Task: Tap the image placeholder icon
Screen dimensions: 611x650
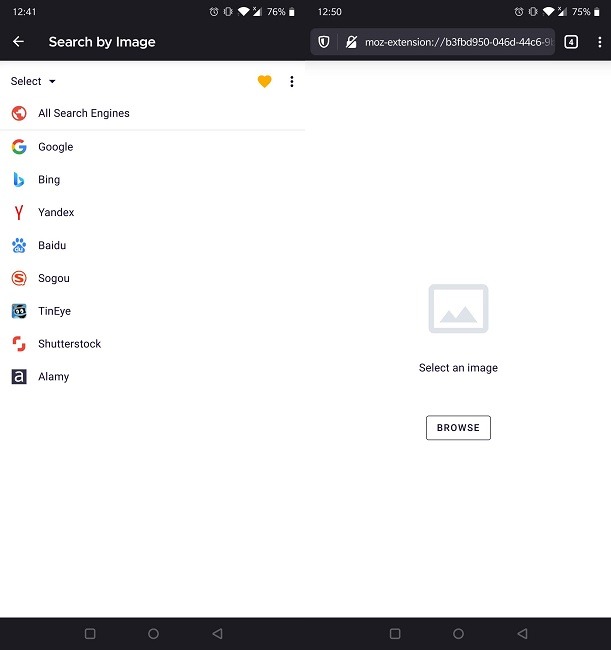Action: [x=458, y=308]
